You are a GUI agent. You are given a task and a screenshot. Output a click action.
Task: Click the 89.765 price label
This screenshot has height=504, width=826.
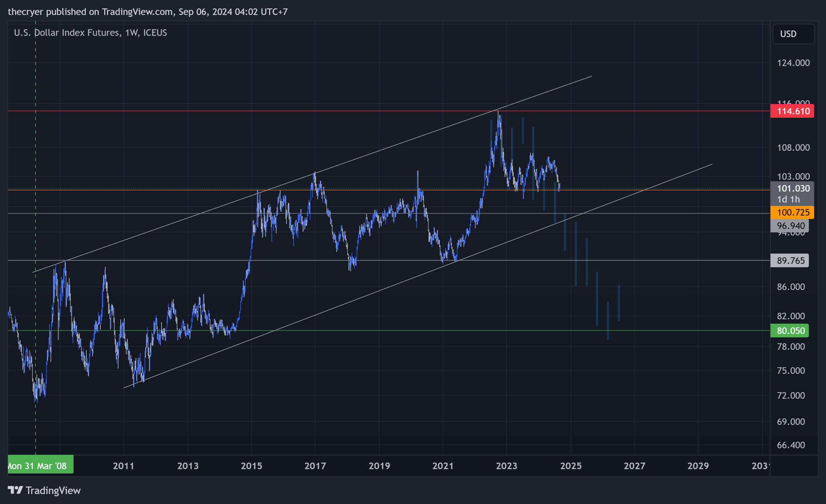790,260
